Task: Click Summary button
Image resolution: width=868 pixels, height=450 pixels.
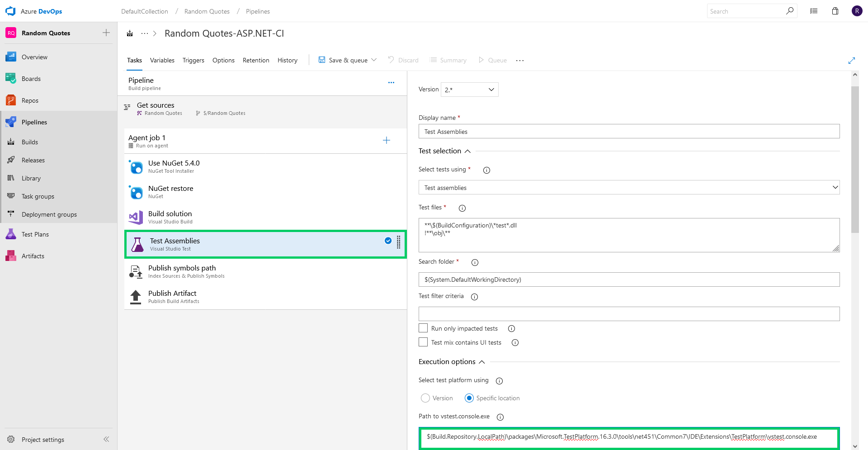Action: [448, 60]
